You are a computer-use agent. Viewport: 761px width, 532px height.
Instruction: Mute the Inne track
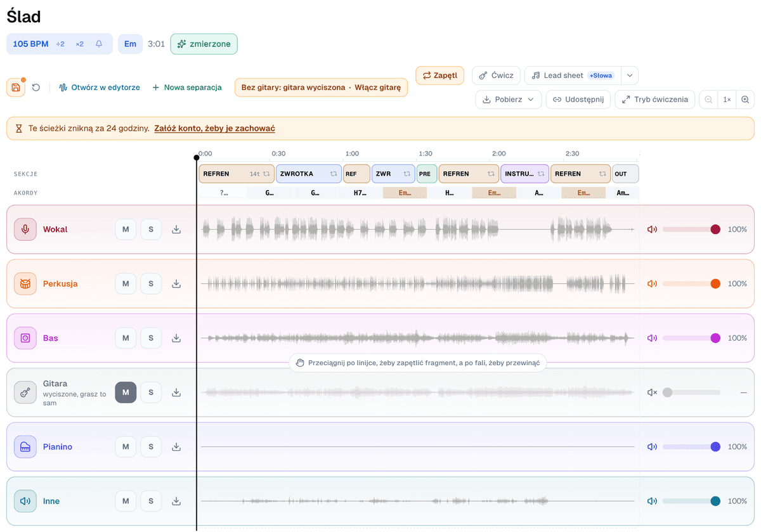[126, 501]
